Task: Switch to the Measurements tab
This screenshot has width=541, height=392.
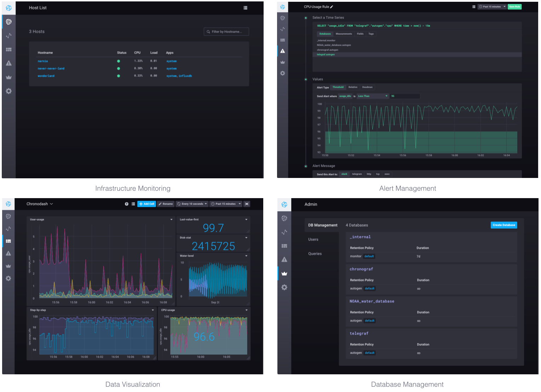Action: tap(344, 34)
